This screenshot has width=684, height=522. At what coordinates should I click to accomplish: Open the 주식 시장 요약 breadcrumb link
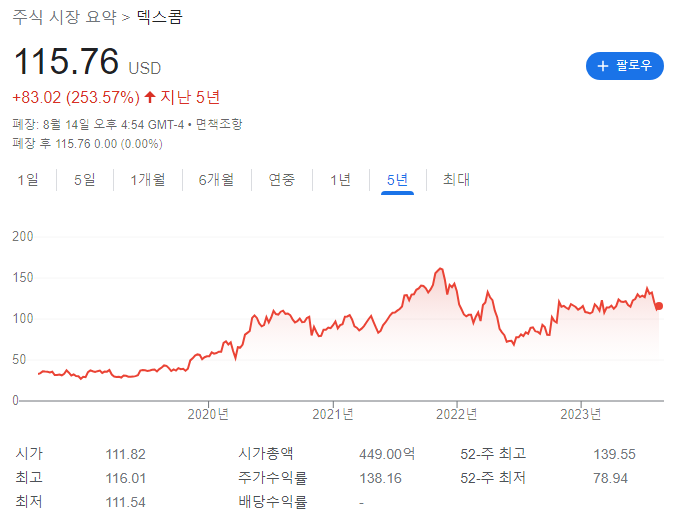[65, 17]
